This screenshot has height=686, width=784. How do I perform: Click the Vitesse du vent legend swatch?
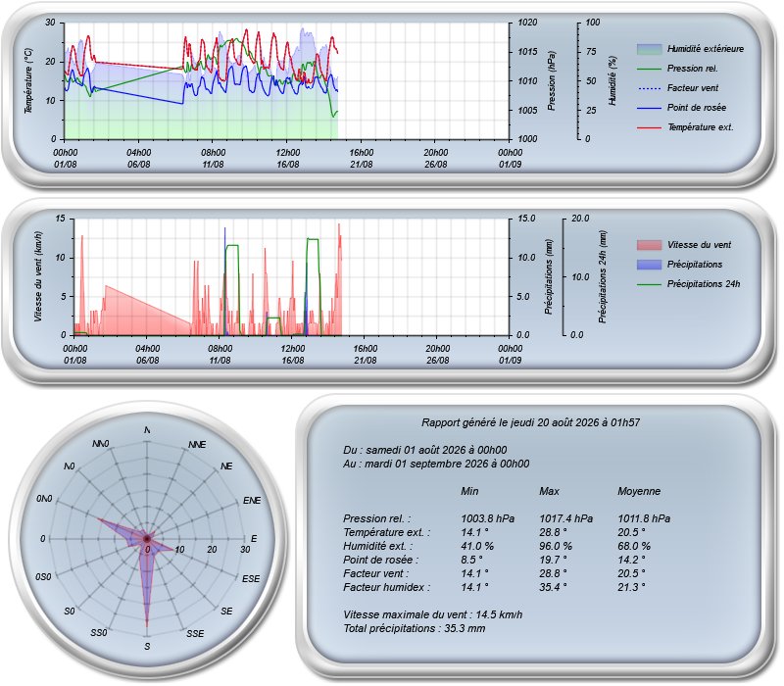click(x=649, y=245)
